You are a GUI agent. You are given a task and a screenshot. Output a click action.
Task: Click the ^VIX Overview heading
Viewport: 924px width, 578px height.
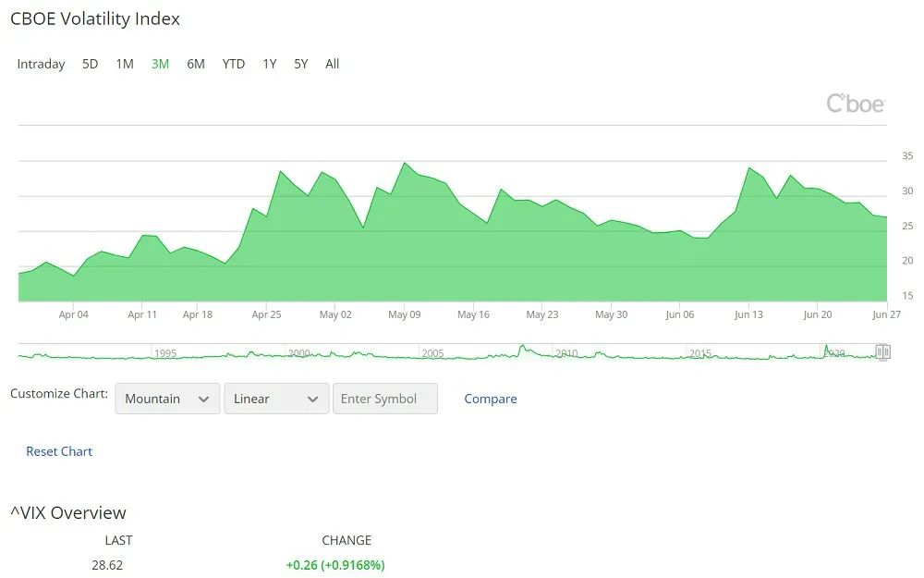click(68, 512)
